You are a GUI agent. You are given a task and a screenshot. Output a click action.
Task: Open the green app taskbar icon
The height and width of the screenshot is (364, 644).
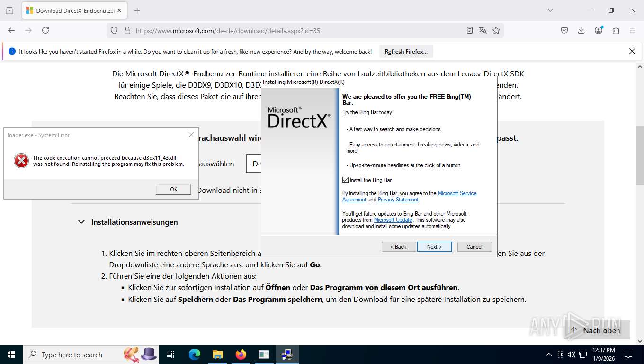[x=264, y=355]
